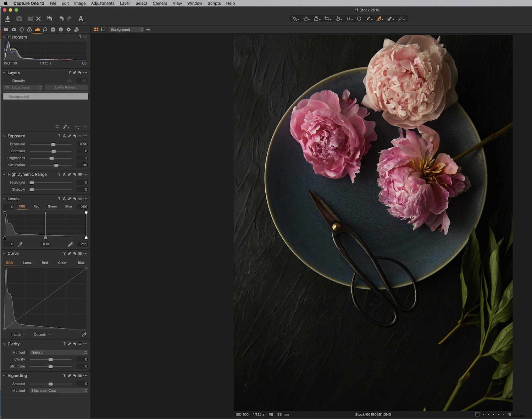
Task: Toggle the color tag square in the status bar
Action: point(477,414)
